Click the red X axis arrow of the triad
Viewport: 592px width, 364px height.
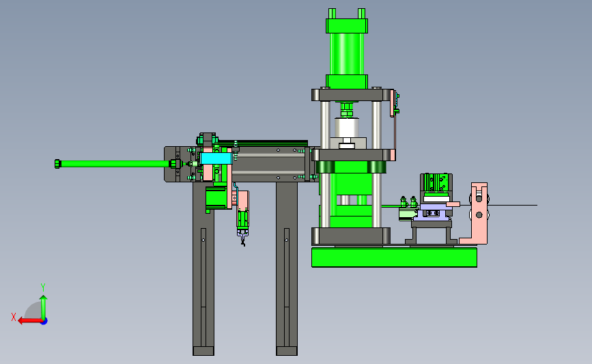pos(29,321)
